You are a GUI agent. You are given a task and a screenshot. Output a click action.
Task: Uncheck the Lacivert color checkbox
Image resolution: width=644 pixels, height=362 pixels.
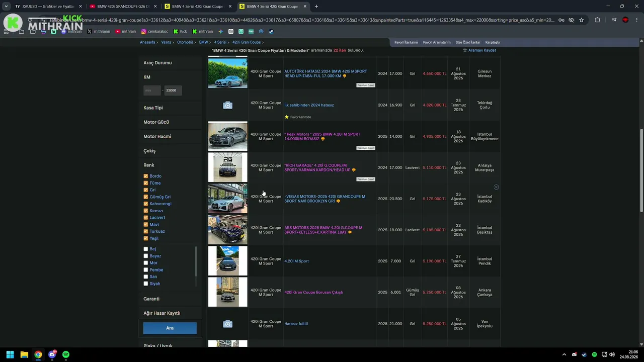coord(146,218)
